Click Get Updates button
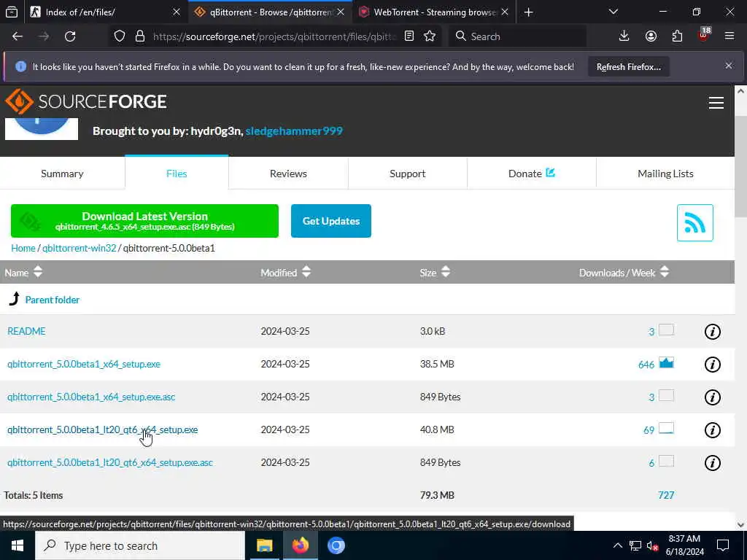The width and height of the screenshot is (747, 560). [331, 221]
